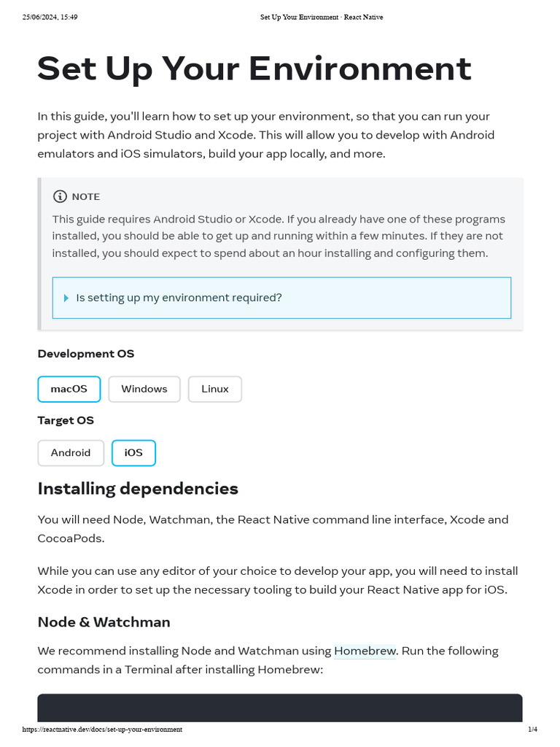Click the info icon beside NOTE
Image resolution: width=560 pixels, height=747 pixels.
pos(60,196)
